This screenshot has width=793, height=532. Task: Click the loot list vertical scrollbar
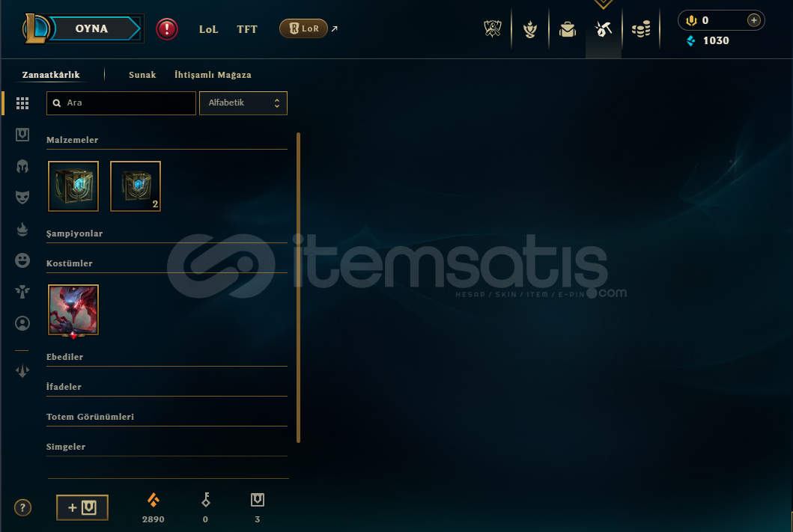(298, 288)
